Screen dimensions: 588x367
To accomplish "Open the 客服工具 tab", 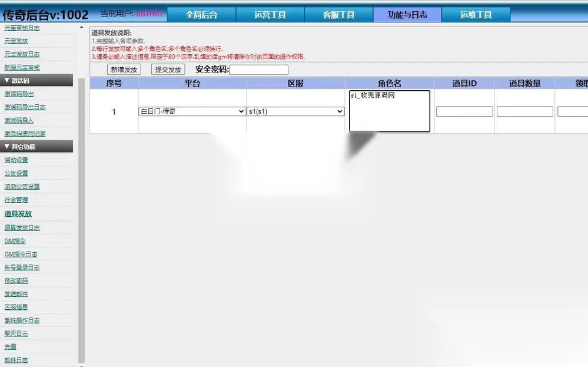I will [338, 15].
